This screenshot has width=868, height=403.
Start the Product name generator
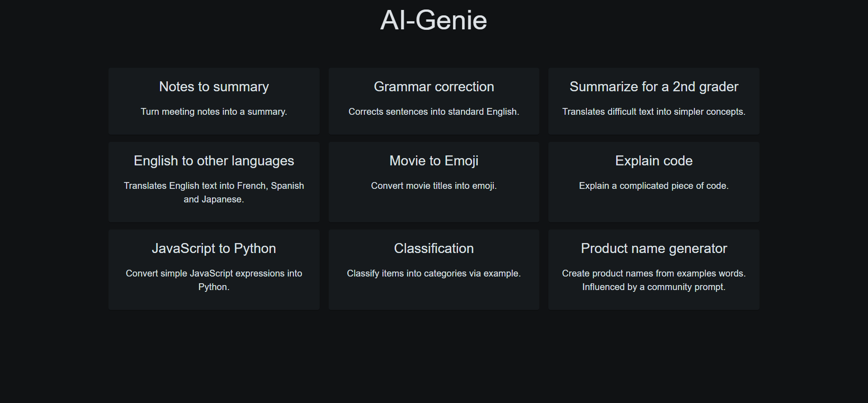(654, 269)
